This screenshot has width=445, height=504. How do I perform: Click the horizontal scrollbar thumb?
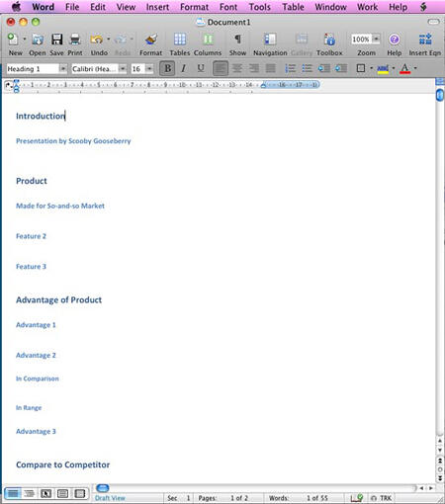103,488
